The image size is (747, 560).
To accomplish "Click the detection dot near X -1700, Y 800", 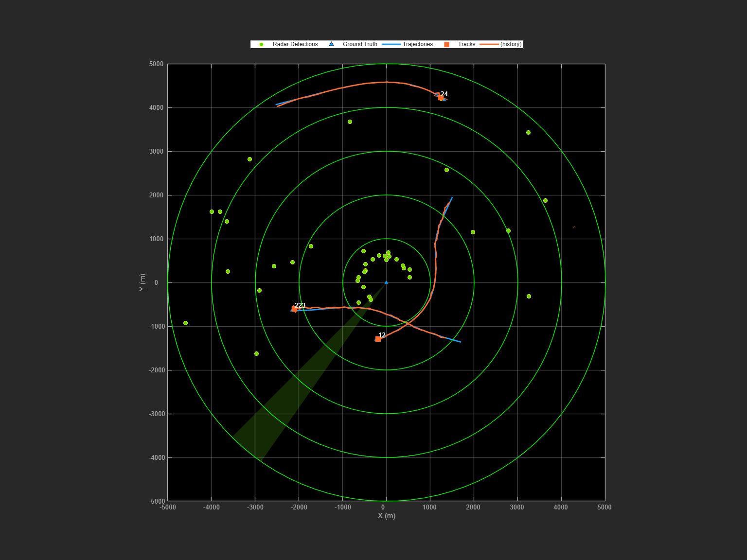I will (311, 246).
